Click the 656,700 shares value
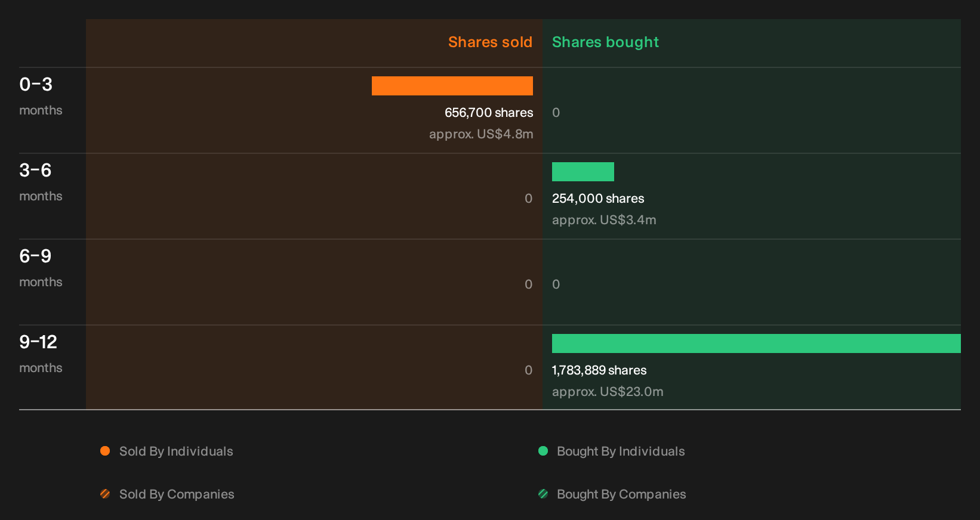Image resolution: width=980 pixels, height=520 pixels. (x=489, y=113)
